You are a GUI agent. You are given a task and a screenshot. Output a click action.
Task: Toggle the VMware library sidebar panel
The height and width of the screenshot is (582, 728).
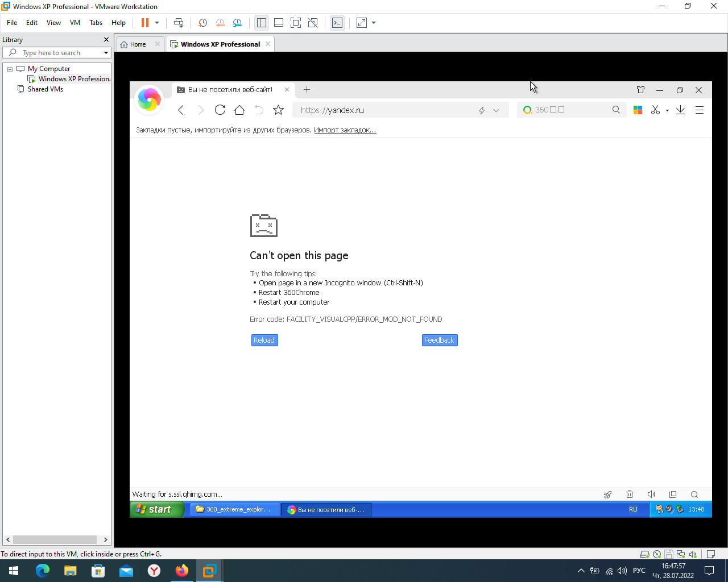261,23
